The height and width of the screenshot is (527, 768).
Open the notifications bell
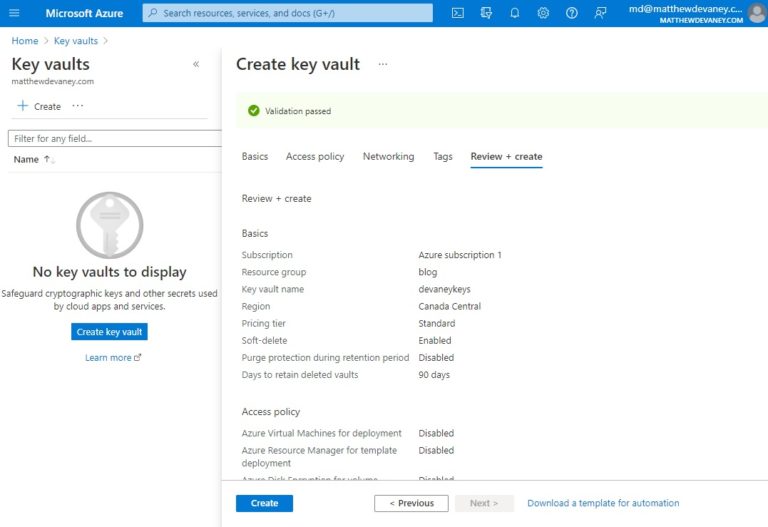pos(514,13)
